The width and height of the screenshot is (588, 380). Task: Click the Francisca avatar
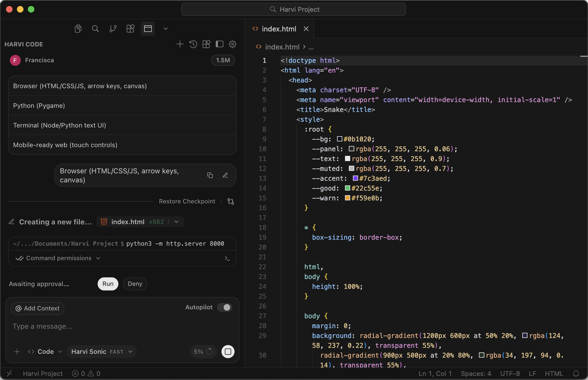(15, 60)
